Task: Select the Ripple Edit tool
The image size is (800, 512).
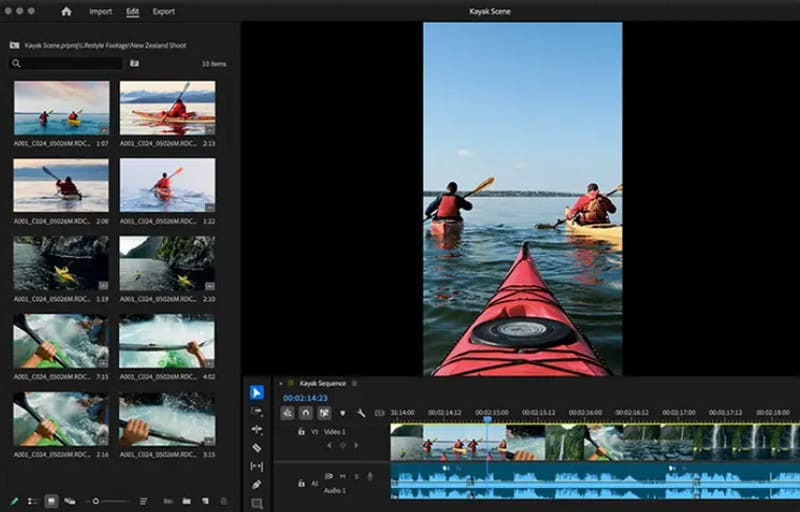Action: [x=257, y=429]
